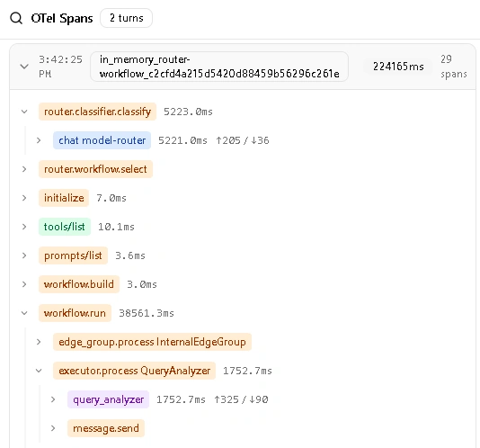Collapse the executor.process QueryAnalyzer chevron

tap(39, 371)
